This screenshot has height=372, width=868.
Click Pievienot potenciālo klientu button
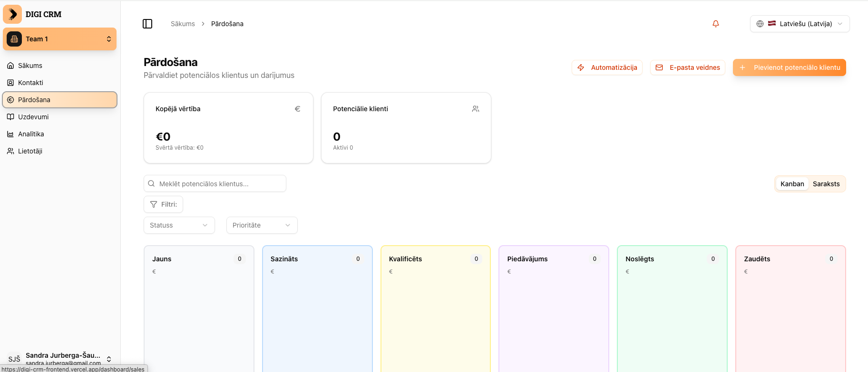pyautogui.click(x=789, y=67)
